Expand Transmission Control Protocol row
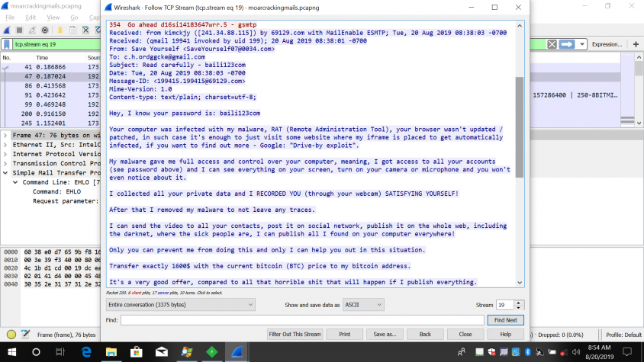The width and height of the screenshot is (644, 362). [5, 163]
